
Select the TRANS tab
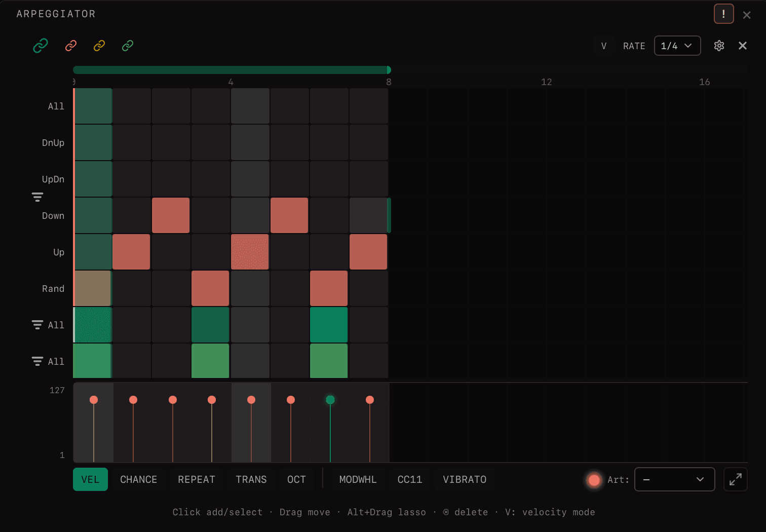pyautogui.click(x=251, y=479)
